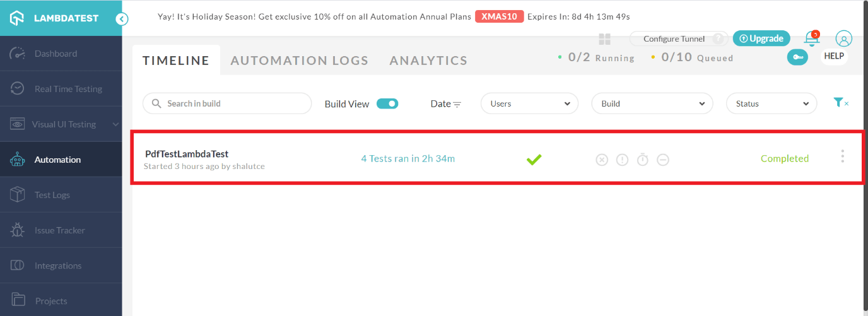Image resolution: width=868 pixels, height=316 pixels.
Task: Click the LambdaTest logo icon
Action: [16, 18]
